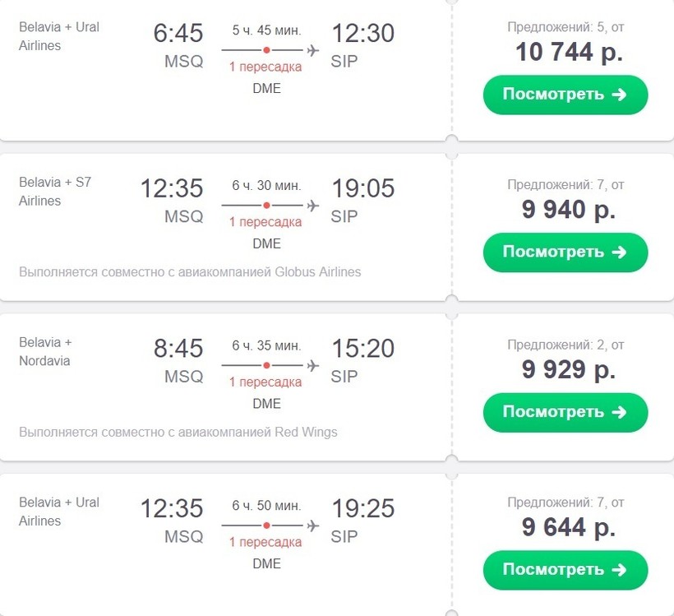This screenshot has width=674, height=616.
Task: Click the airplane icon on the 19:05 arrival route
Action: click(x=312, y=206)
